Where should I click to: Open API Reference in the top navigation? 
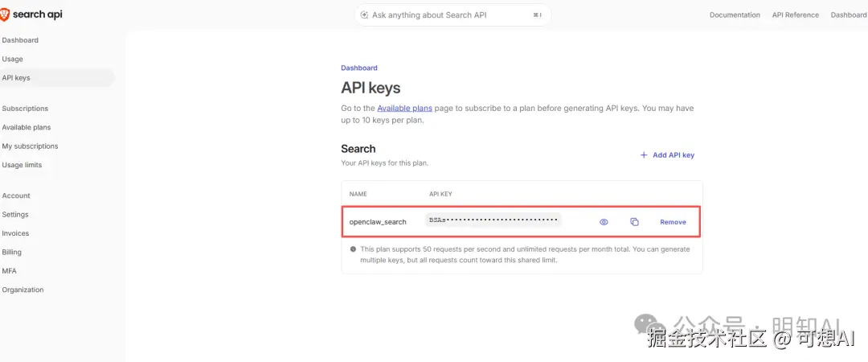[x=796, y=15]
